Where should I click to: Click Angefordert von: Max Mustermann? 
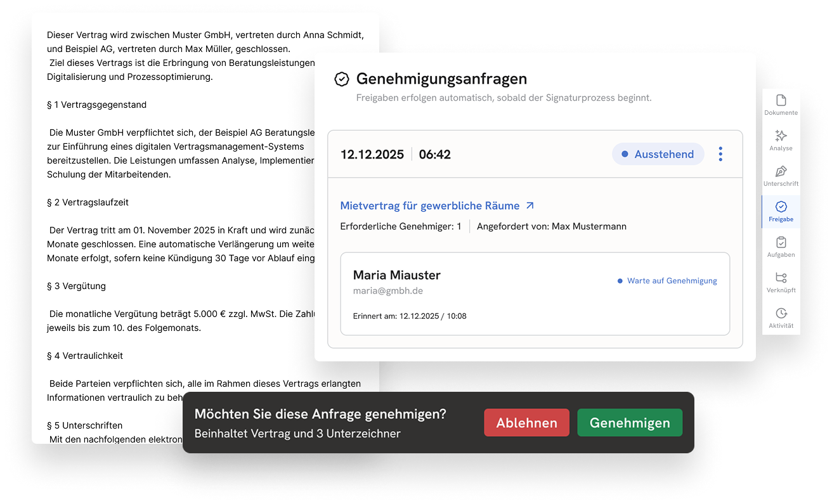[x=552, y=226]
